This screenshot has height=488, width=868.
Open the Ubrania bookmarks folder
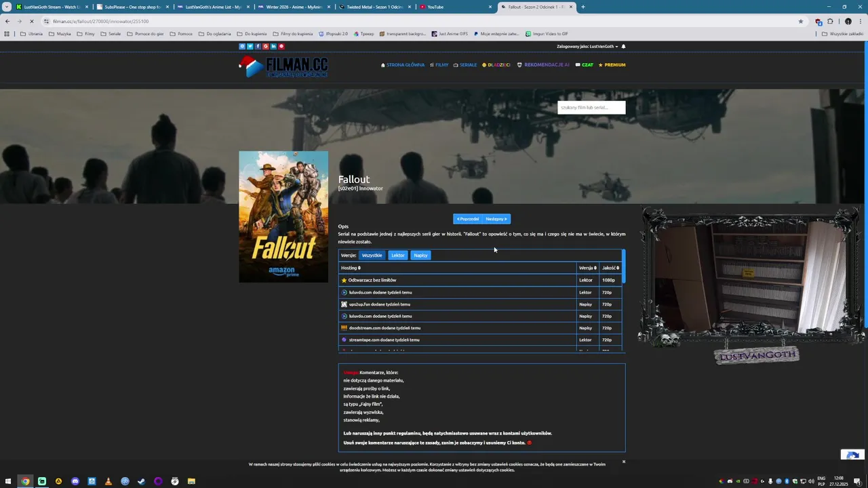click(31, 34)
